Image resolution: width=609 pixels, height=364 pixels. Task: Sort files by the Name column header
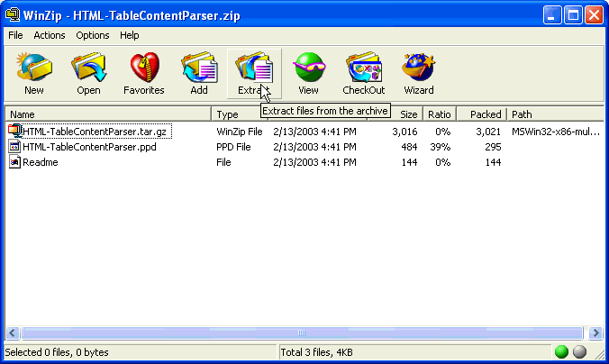(108, 114)
